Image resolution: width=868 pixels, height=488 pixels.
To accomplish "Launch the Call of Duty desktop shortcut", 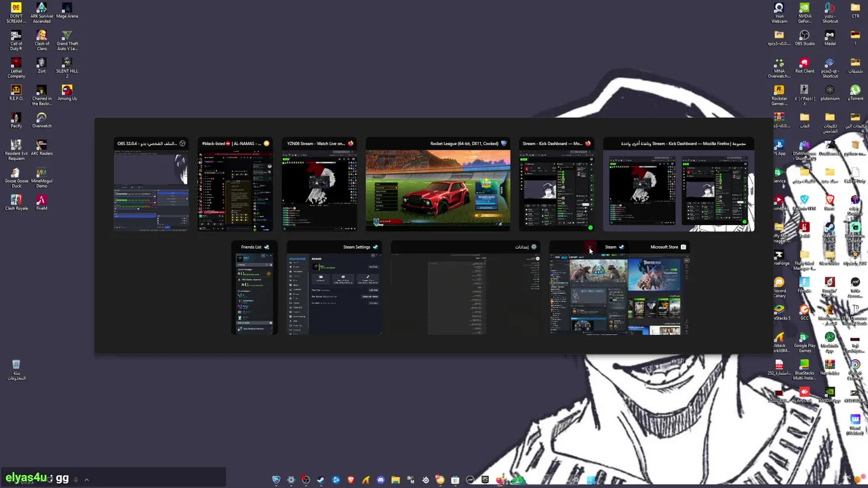I will (16, 41).
